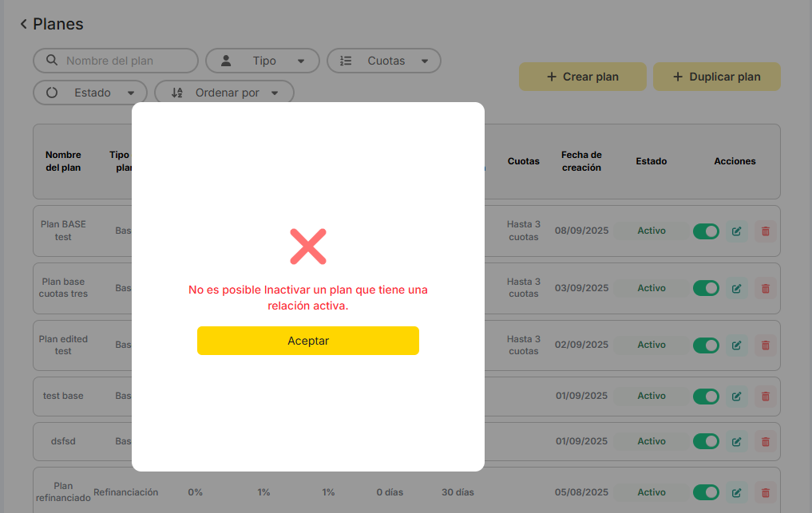Delete the Plan base cuotas tres row

[765, 288]
